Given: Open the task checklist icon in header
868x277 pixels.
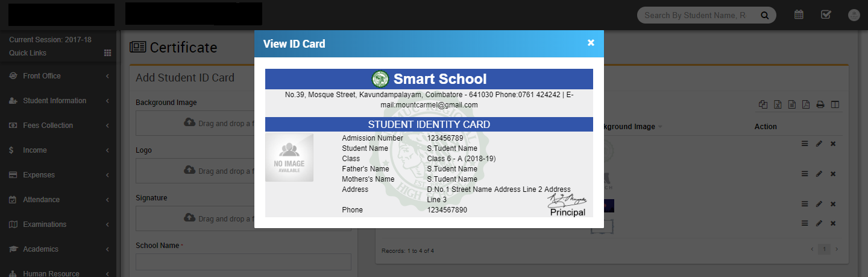Looking at the screenshot, I should (x=826, y=15).
